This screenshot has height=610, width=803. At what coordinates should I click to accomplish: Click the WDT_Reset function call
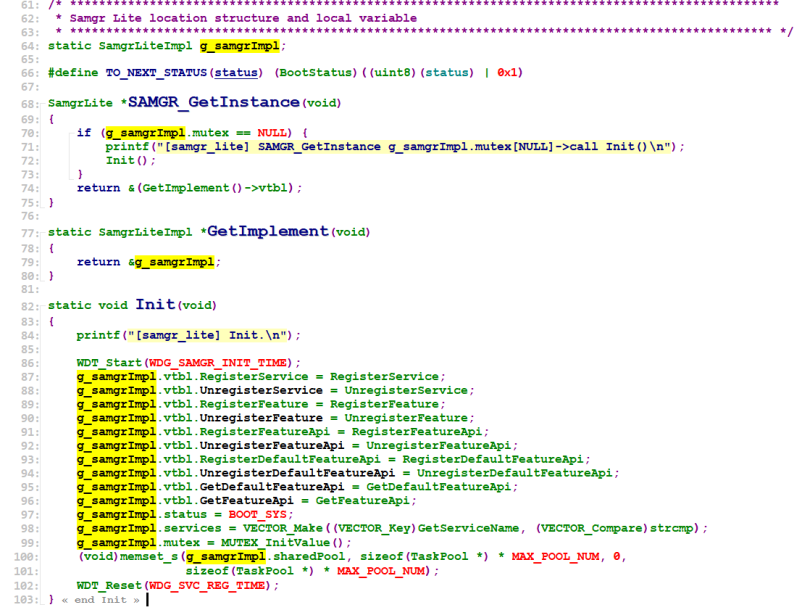point(108,584)
